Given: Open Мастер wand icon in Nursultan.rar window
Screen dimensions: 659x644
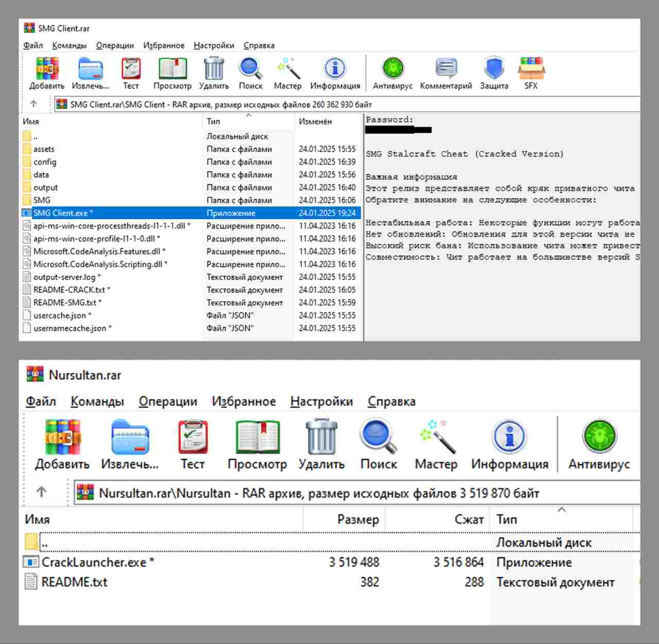Looking at the screenshot, I should point(436,437).
